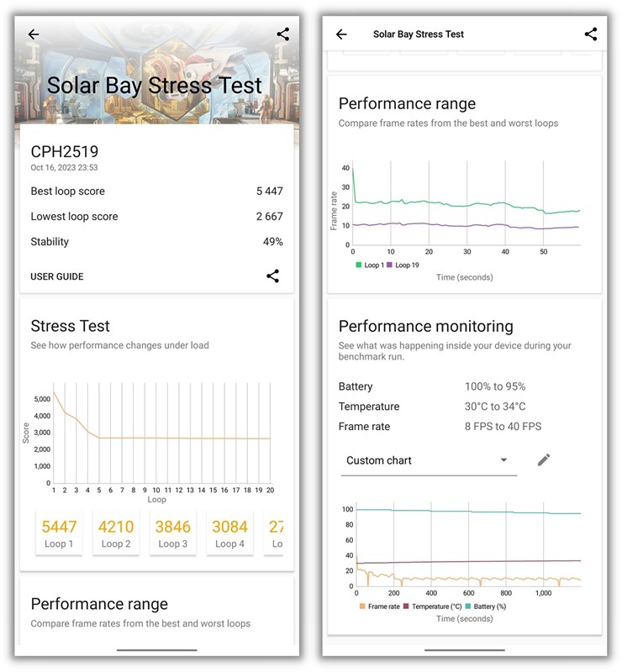This screenshot has height=672, width=622.
Task: Click the Stress Test heading on left screen
Action: click(71, 326)
